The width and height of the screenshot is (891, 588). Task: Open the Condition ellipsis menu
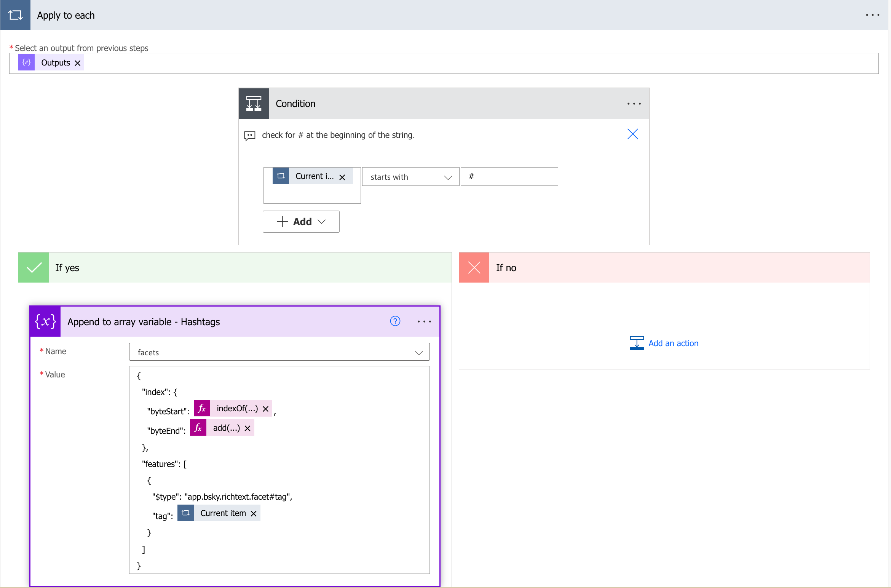(634, 104)
